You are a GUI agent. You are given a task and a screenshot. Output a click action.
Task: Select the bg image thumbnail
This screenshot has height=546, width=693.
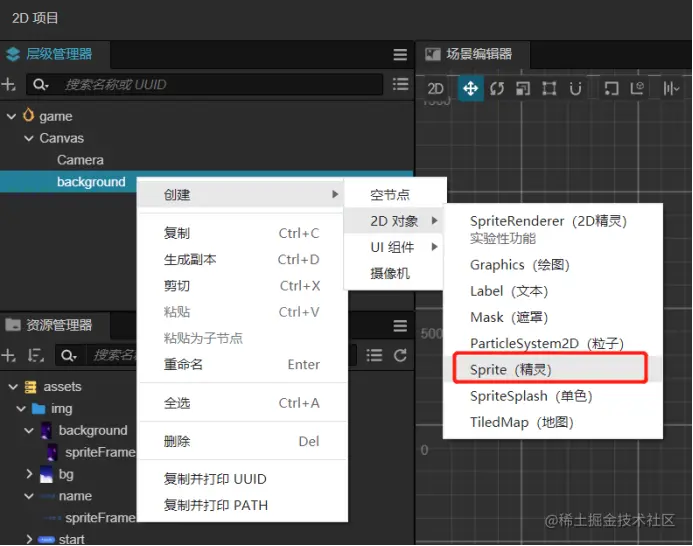point(46,474)
